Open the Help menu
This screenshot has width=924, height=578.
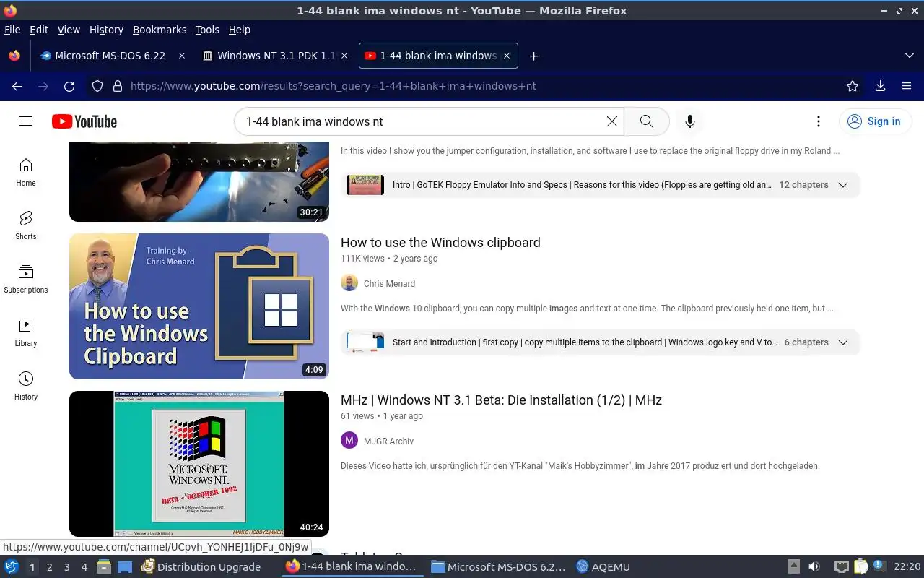point(239,30)
